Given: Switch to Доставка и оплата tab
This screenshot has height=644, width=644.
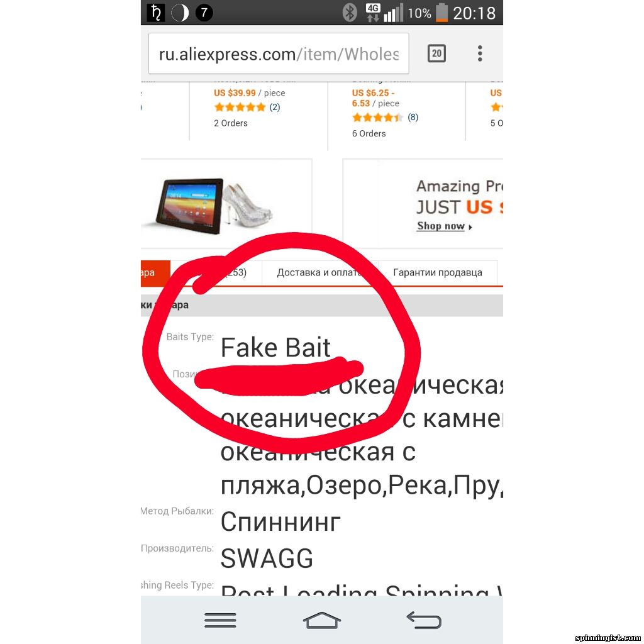Looking at the screenshot, I should 319,273.
